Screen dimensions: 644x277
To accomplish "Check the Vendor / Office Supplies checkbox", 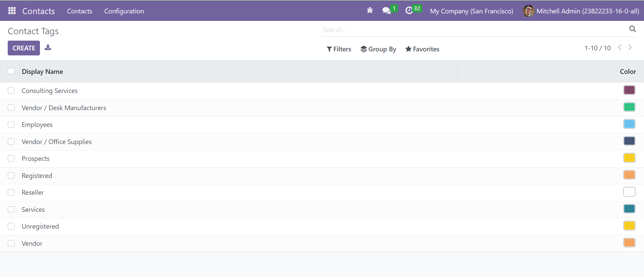I will (11, 142).
